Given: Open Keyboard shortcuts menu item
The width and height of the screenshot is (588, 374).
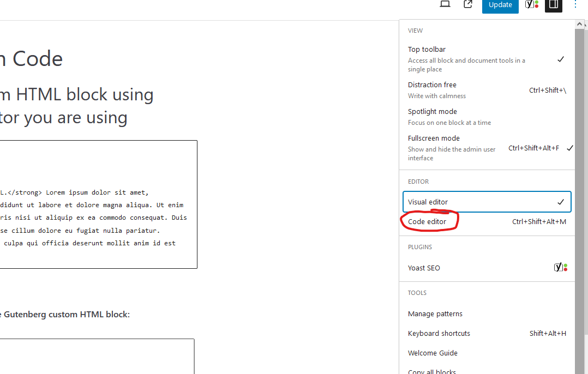Looking at the screenshot, I should [x=487, y=333].
